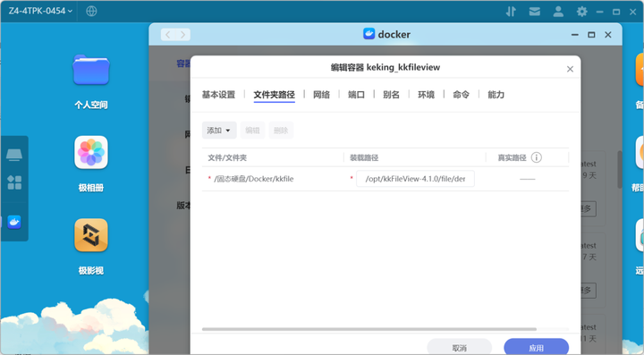Image resolution: width=644 pixels, height=355 pixels.
Task: Switch to the 网络 tab
Action: [x=321, y=95]
